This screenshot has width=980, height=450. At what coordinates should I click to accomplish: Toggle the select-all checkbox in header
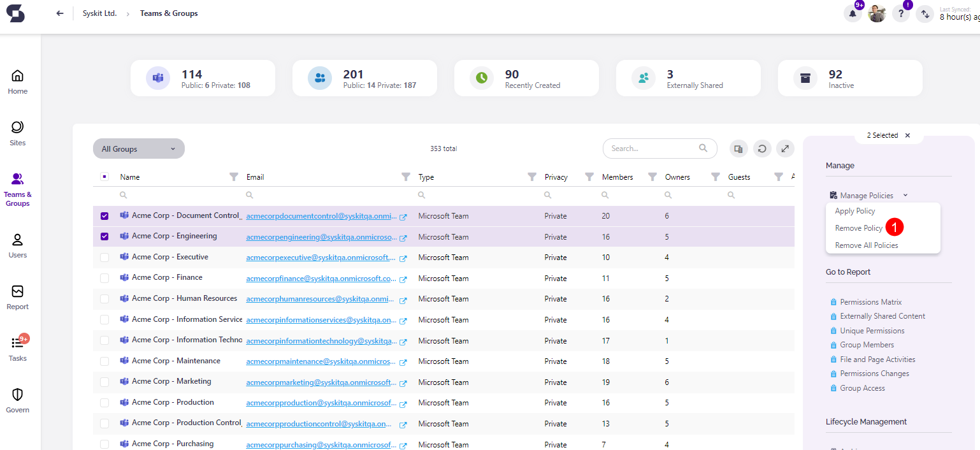(104, 177)
